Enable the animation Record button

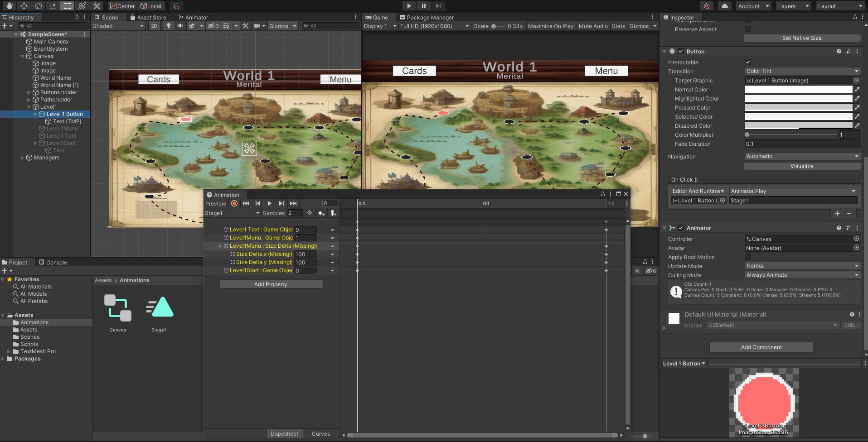point(234,203)
